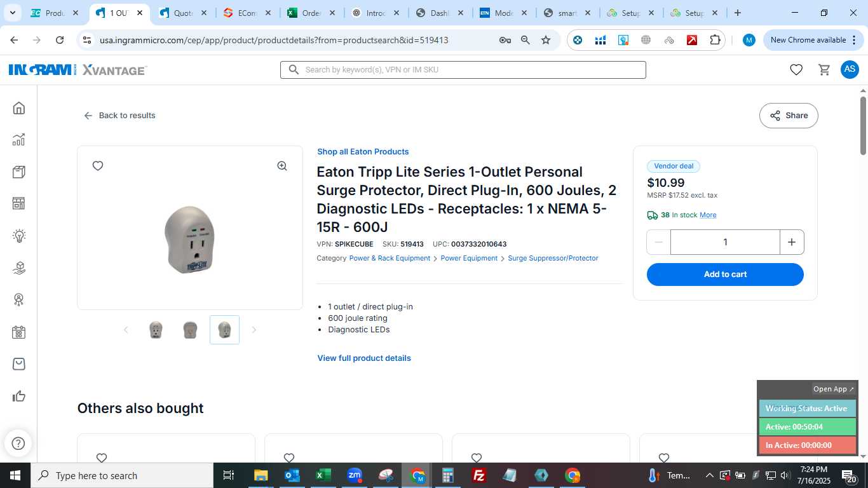The width and height of the screenshot is (868, 488).
Task: Bookmark this tab with the star icon
Action: point(546,40)
